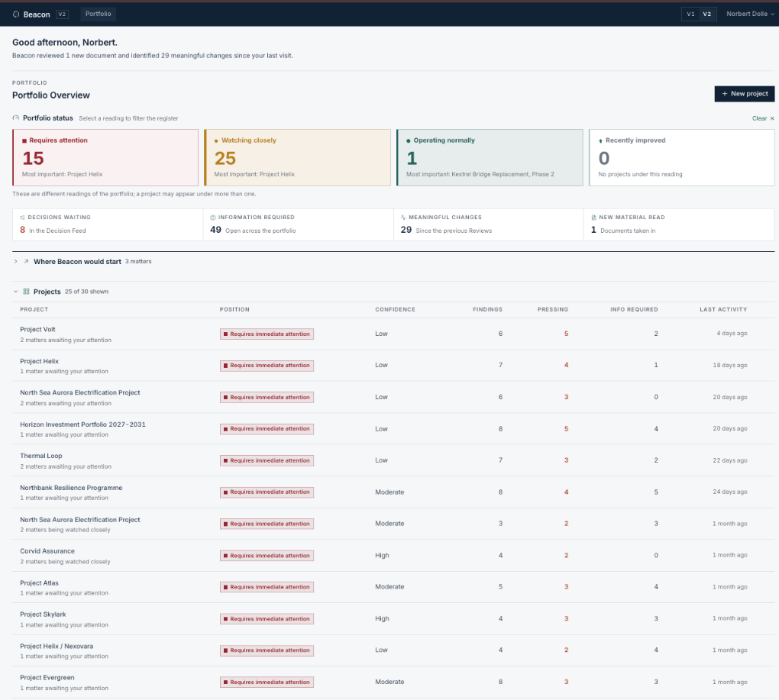Click the Information Required clock icon
The width and height of the screenshot is (779, 700).
point(212,218)
